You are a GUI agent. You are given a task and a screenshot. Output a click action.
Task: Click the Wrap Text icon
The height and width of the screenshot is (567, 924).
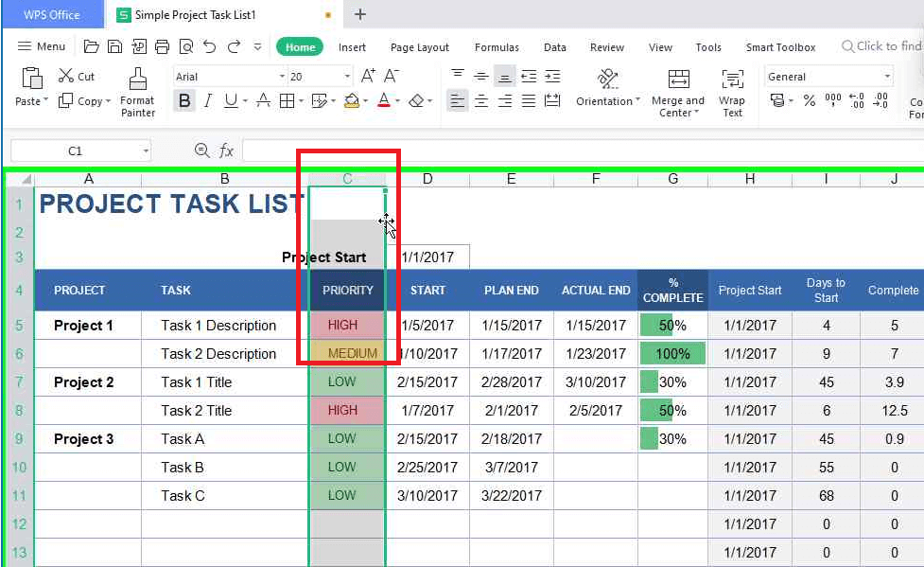pyautogui.click(x=732, y=93)
